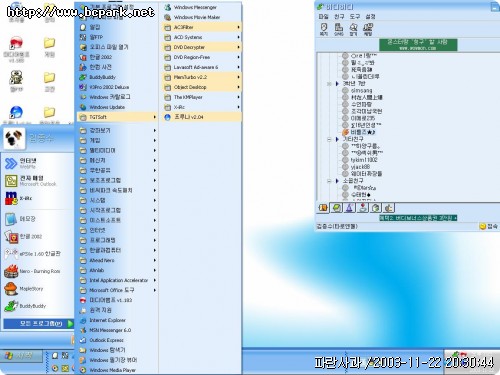Click the All Programs (모든 프로그램) button
500x375 pixels.
[x=38, y=323]
